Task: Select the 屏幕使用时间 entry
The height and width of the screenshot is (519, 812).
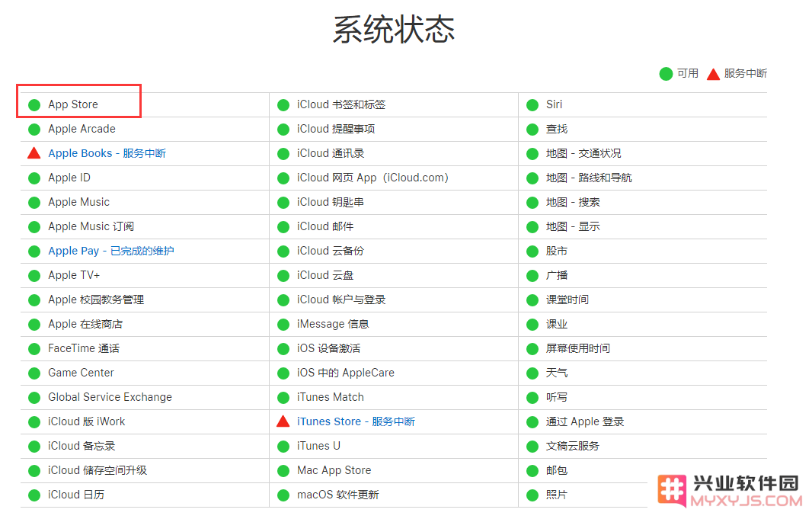Action: [578, 348]
